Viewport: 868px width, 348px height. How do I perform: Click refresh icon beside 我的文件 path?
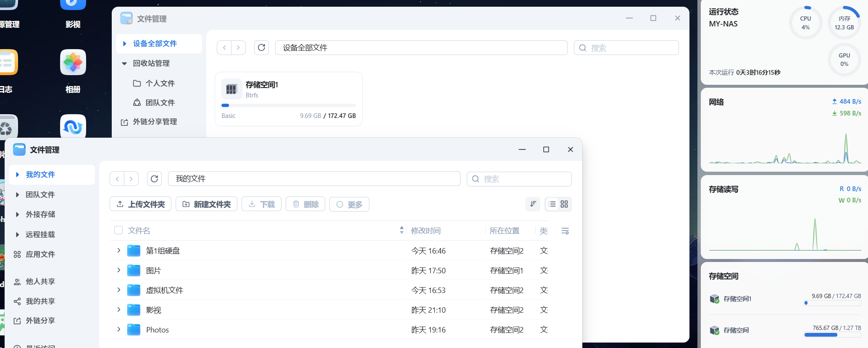click(x=154, y=179)
